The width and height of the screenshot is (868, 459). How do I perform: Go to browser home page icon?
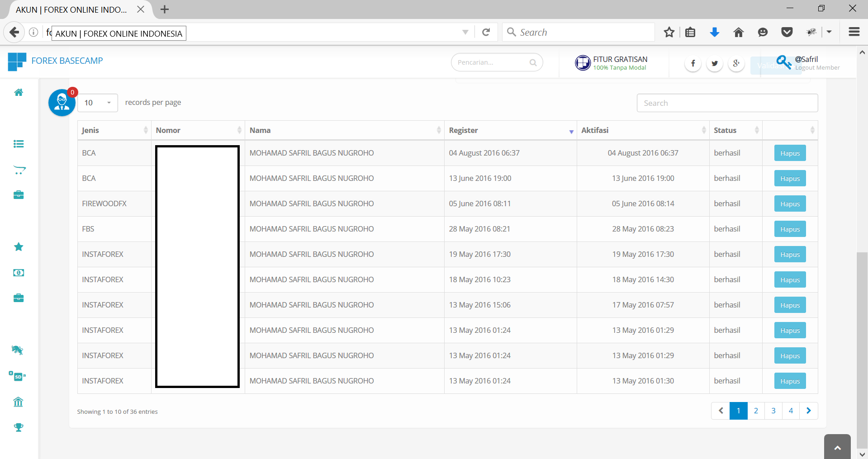tap(739, 32)
